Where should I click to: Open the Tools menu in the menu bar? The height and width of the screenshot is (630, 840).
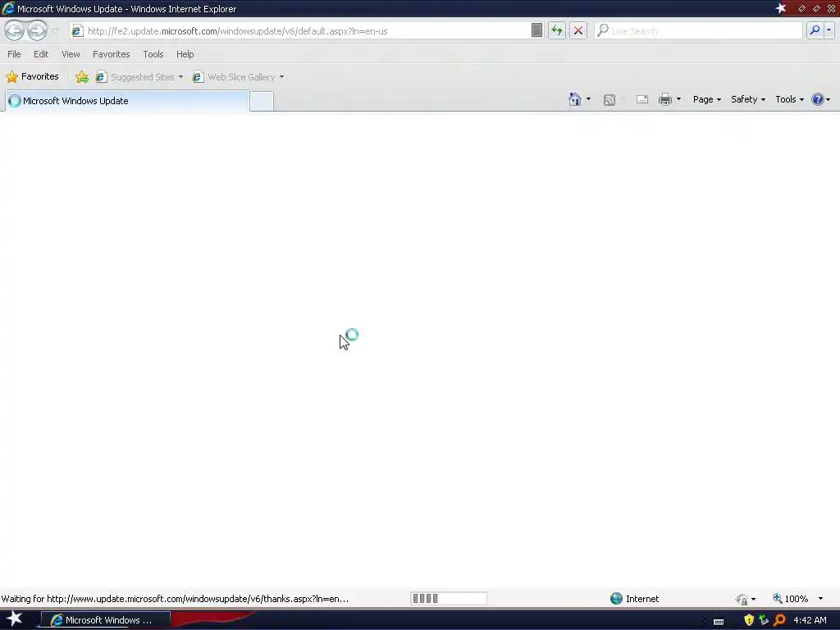(x=153, y=54)
